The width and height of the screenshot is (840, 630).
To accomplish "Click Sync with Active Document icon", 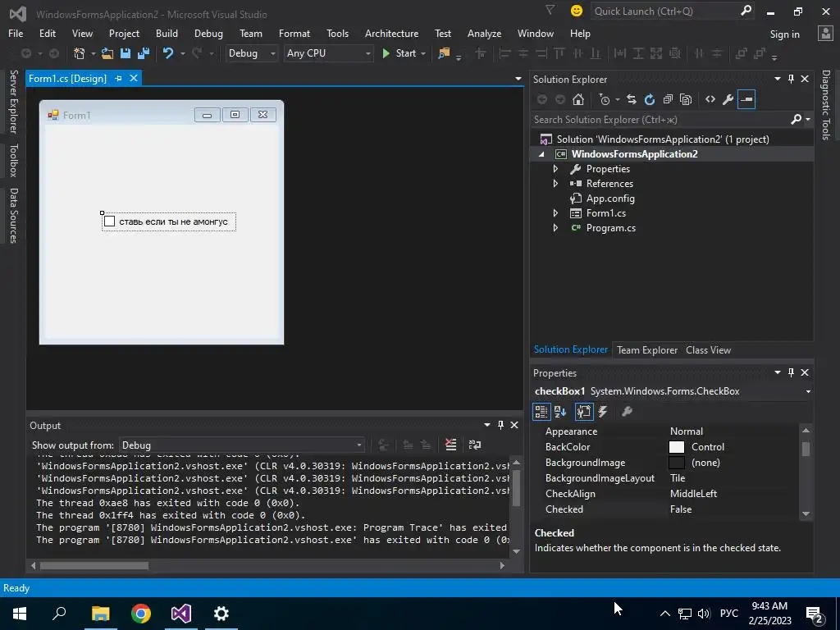I will [x=632, y=99].
